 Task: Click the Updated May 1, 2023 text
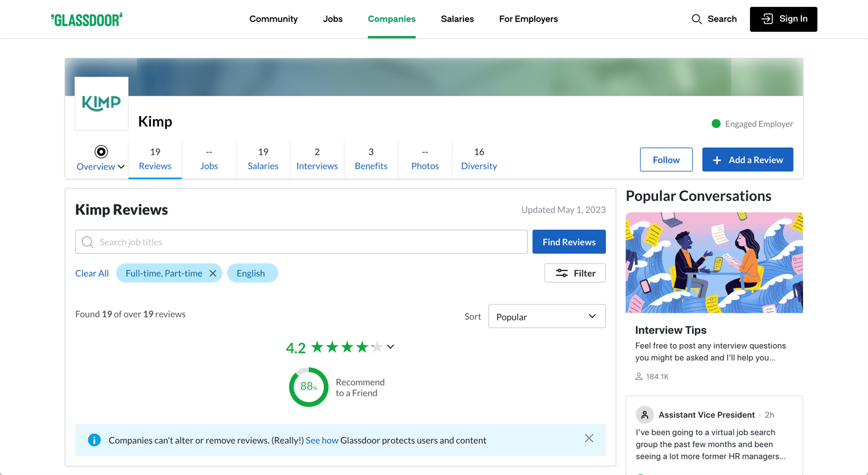point(564,210)
